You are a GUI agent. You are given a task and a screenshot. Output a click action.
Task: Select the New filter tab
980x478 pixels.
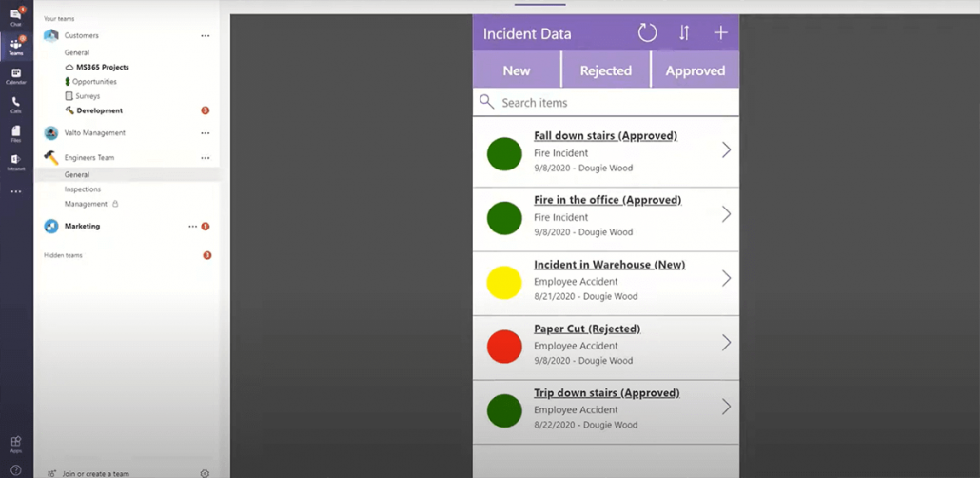click(x=517, y=70)
